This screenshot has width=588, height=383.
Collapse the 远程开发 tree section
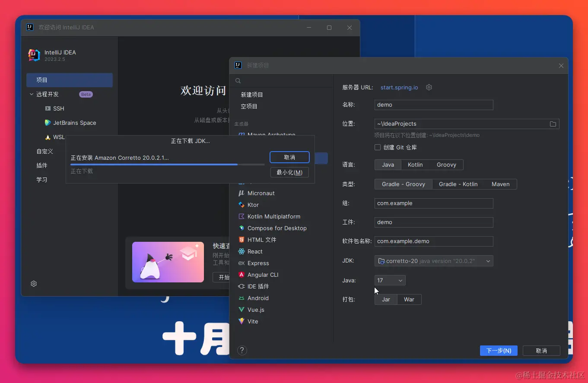point(31,94)
